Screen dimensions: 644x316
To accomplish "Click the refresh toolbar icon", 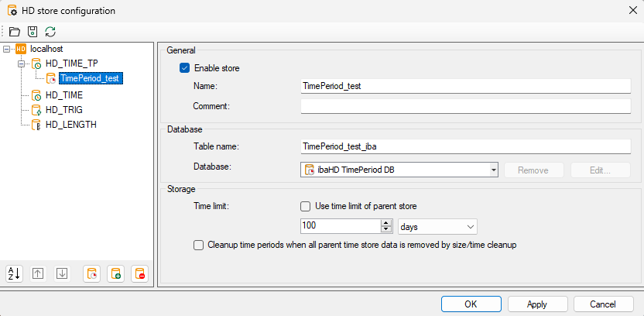I will pos(50,32).
